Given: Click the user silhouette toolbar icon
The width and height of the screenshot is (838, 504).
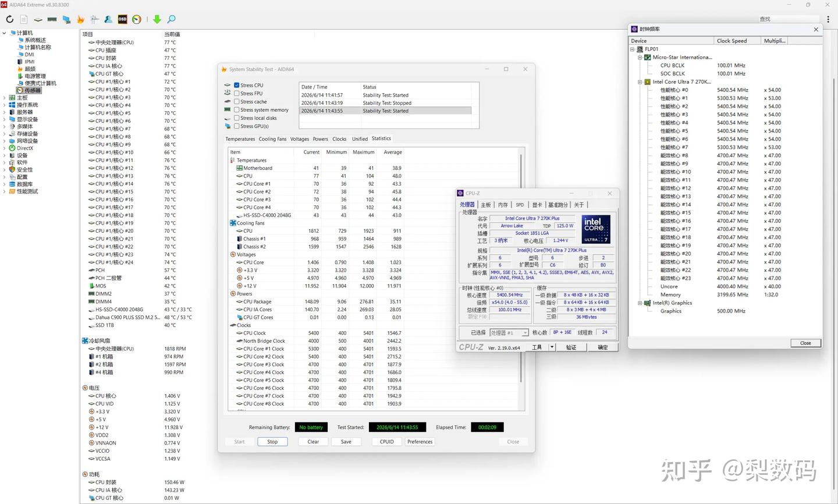Looking at the screenshot, I should 108,19.
